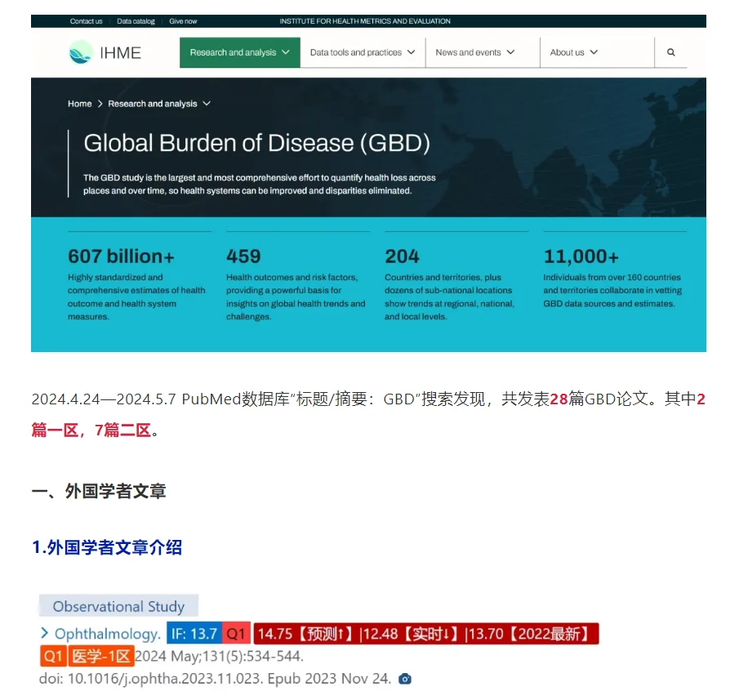
Task: Select the 607 billion+ statistic
Action: click(121, 256)
